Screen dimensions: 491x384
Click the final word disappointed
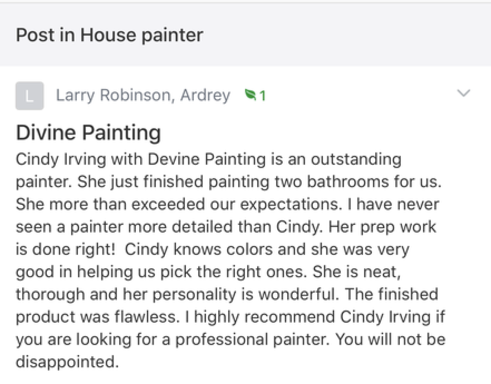click(67, 362)
